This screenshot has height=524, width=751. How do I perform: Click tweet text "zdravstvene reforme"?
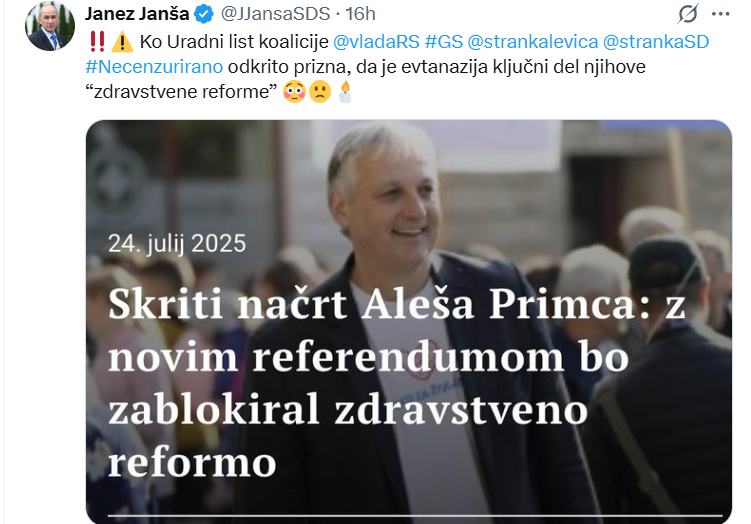point(182,91)
